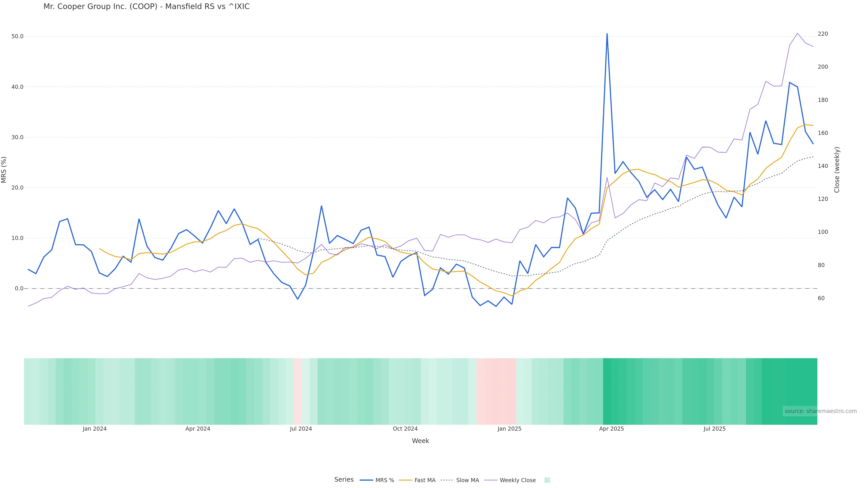The height and width of the screenshot is (488, 868).
Task: Click the Oct 2024 x-axis label
Action: (405, 429)
